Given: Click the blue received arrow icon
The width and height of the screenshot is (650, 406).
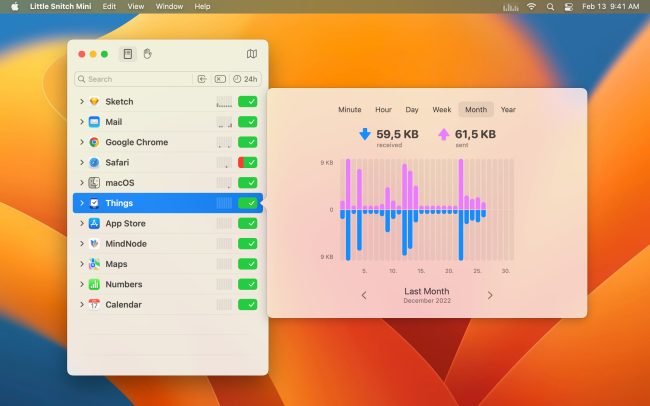Looking at the screenshot, I should point(364,134).
